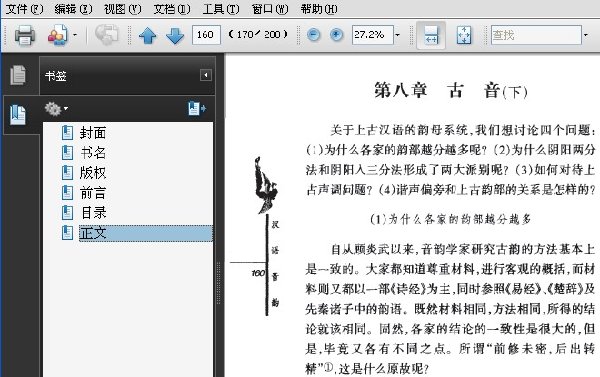
Task: Click the chapter title 第八章 古音(下)
Action: point(451,91)
